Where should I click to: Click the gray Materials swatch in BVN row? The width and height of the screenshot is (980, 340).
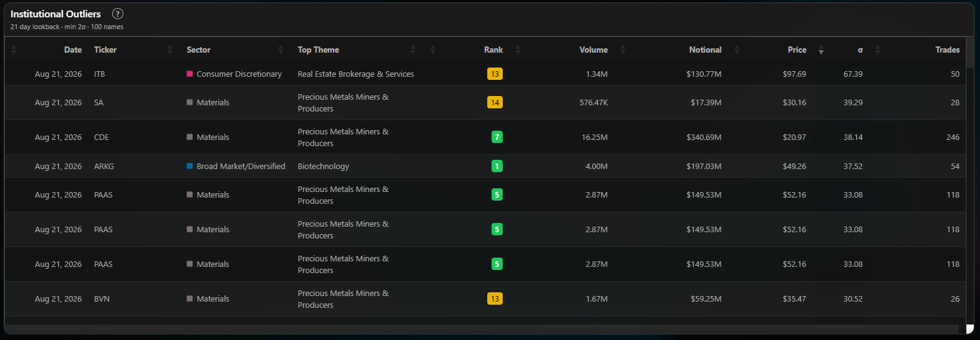[x=190, y=299]
